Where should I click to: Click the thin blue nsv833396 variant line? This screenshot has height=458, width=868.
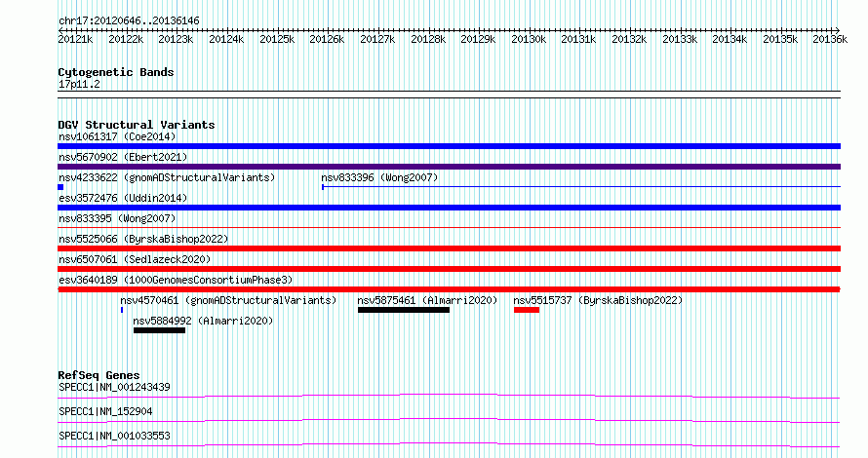(581, 187)
